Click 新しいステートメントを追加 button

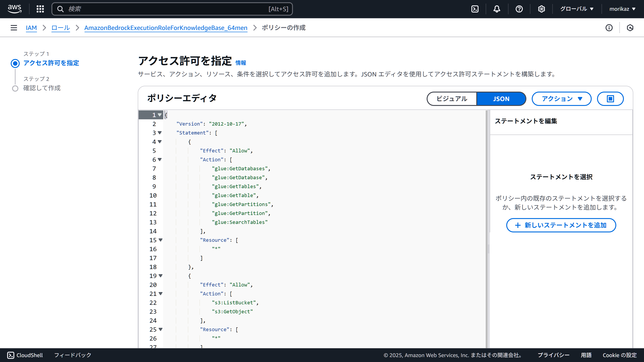coord(561,225)
